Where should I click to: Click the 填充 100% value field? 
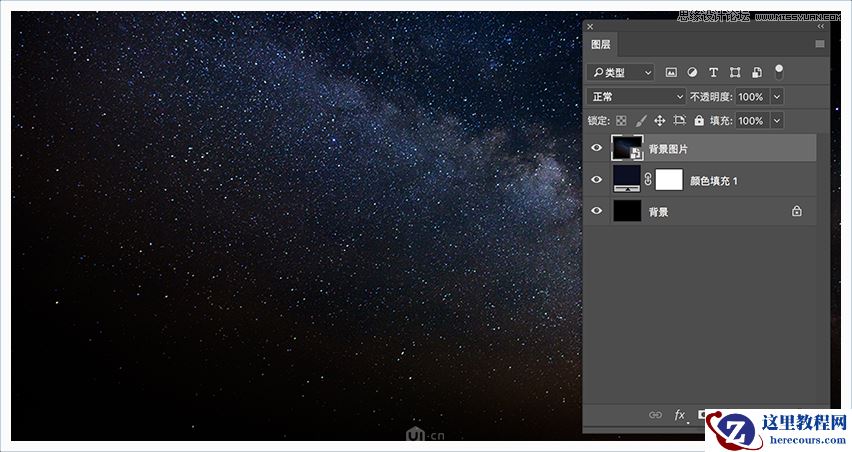(x=752, y=121)
